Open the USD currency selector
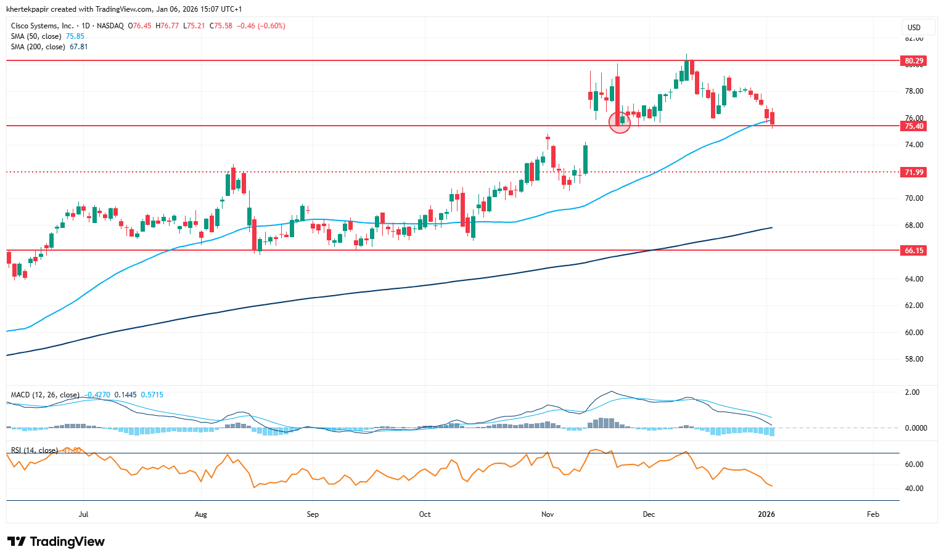 (914, 27)
